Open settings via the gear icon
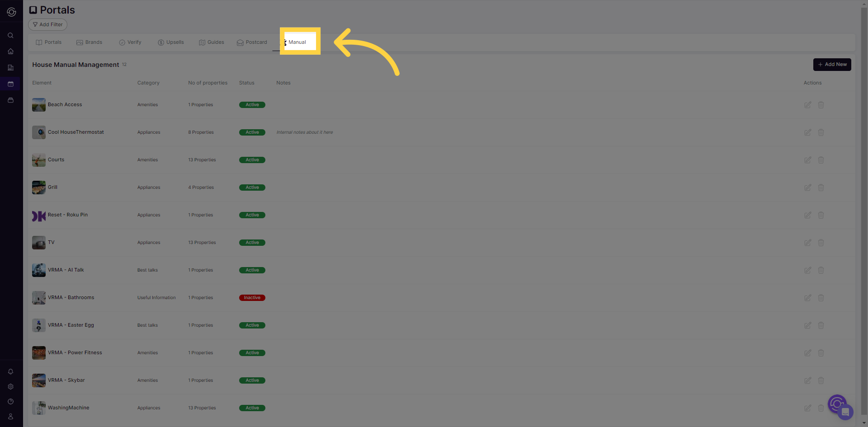 pyautogui.click(x=10, y=386)
